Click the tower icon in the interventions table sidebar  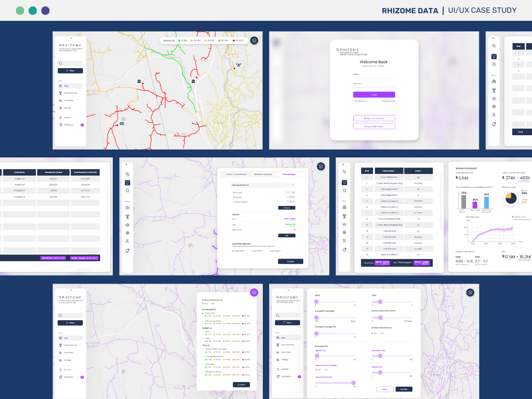(344, 216)
